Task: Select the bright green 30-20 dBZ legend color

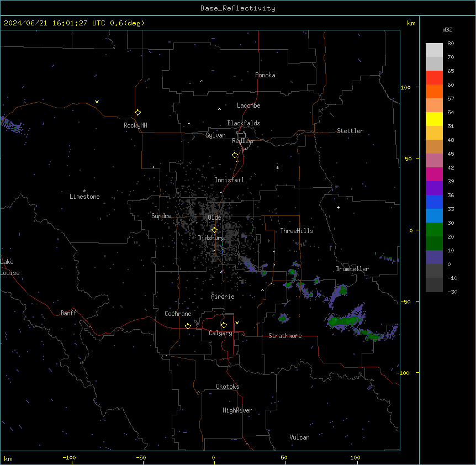Action: pos(434,230)
